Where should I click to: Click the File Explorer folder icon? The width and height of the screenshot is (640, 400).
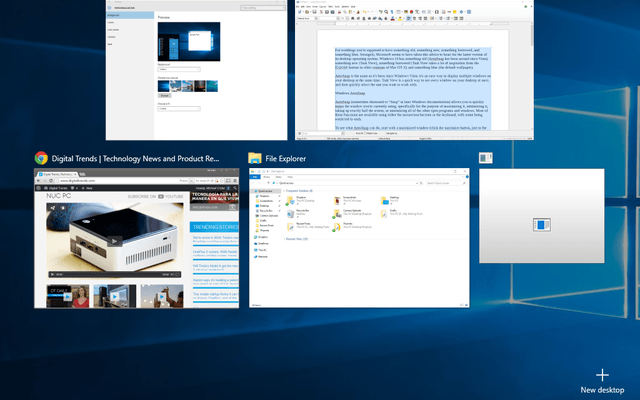[x=255, y=158]
